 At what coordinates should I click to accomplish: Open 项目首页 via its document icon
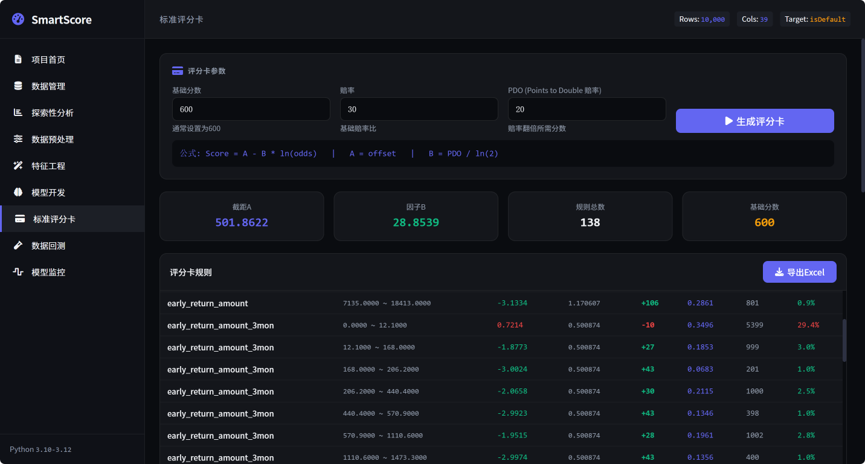tap(18, 59)
